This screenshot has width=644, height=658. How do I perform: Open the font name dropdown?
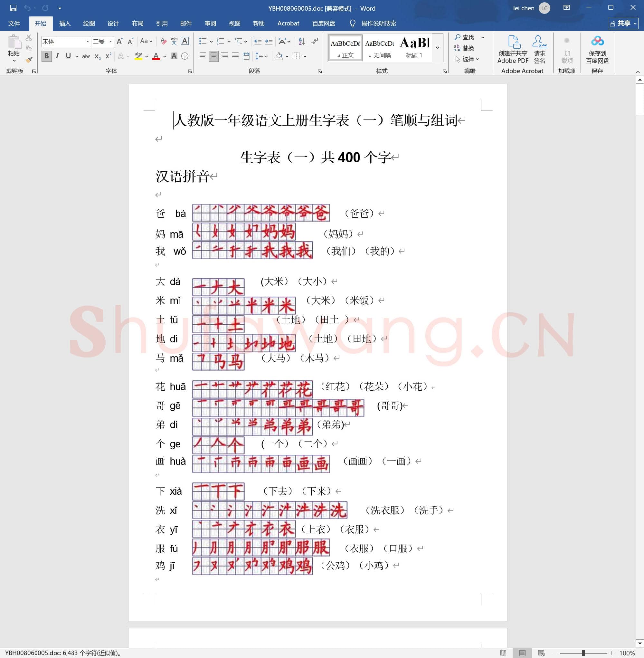tap(87, 41)
